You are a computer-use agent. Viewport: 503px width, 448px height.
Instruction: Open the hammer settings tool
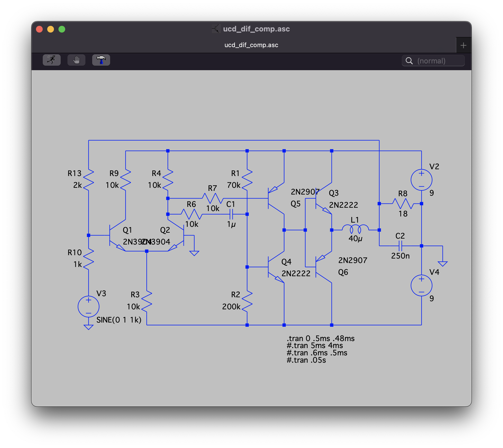pyautogui.click(x=101, y=60)
